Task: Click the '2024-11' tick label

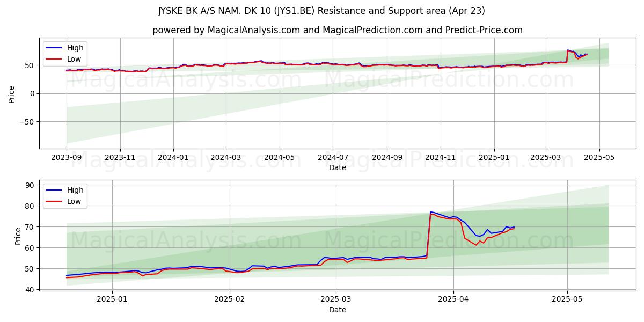Action: tap(440, 158)
